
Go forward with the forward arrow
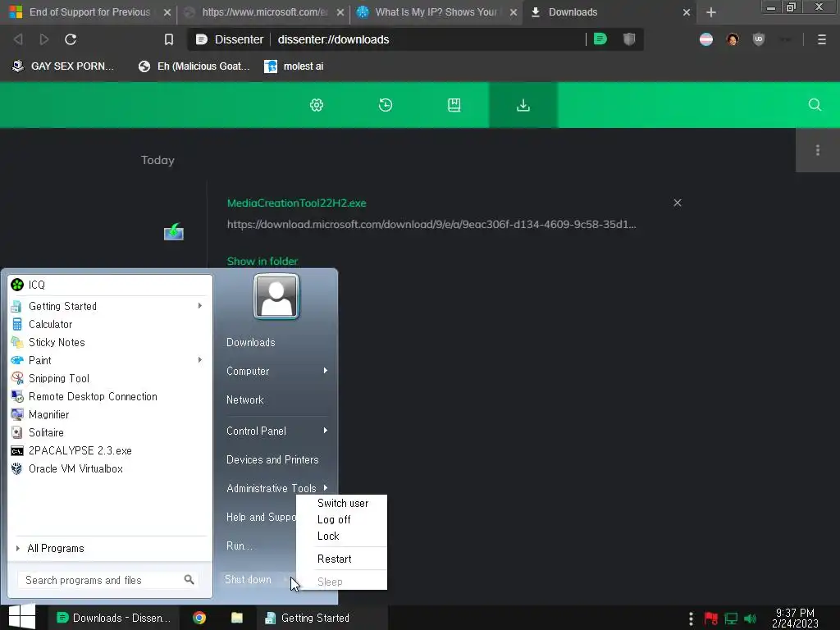44,39
